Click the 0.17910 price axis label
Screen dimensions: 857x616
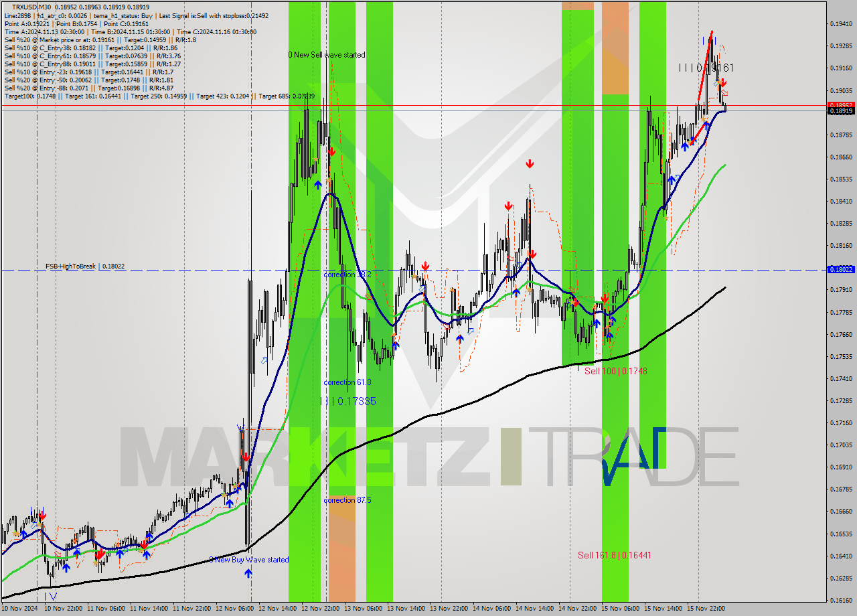point(841,290)
